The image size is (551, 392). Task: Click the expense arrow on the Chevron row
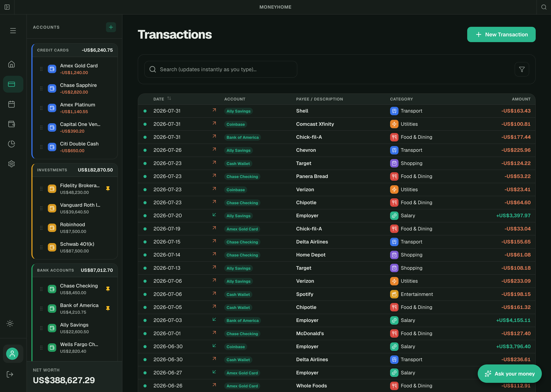click(214, 149)
